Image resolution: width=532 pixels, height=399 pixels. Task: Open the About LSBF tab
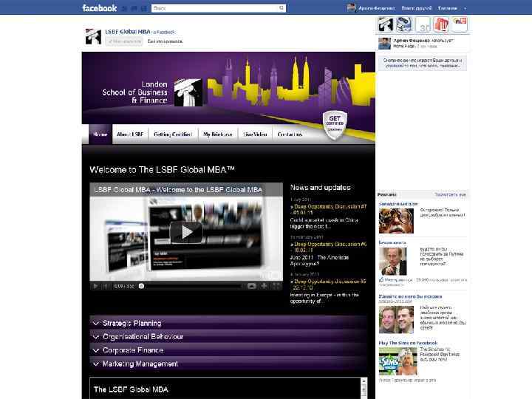click(x=130, y=134)
